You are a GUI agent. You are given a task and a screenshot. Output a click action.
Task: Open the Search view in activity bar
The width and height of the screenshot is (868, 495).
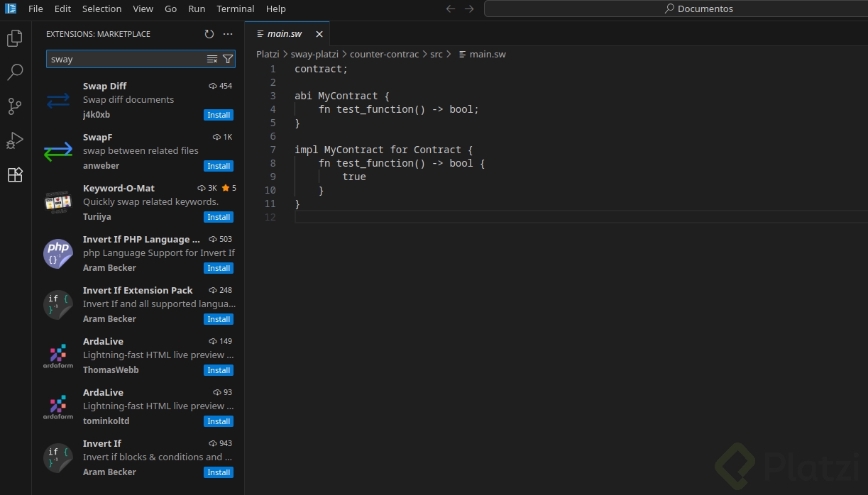click(x=15, y=72)
